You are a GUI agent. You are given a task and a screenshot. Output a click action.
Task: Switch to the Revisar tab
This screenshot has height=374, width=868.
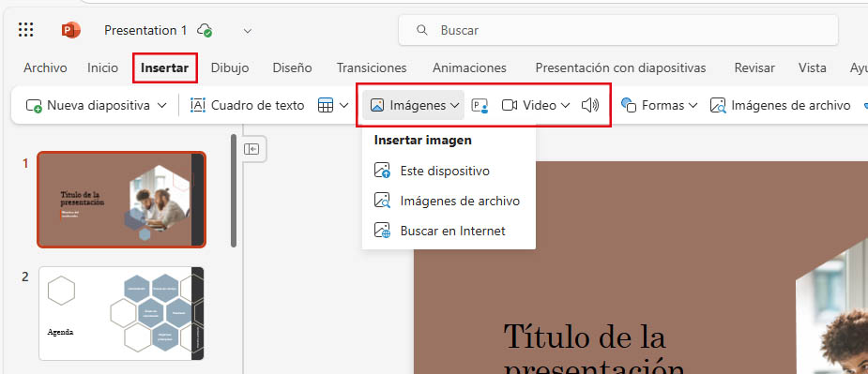(x=754, y=68)
